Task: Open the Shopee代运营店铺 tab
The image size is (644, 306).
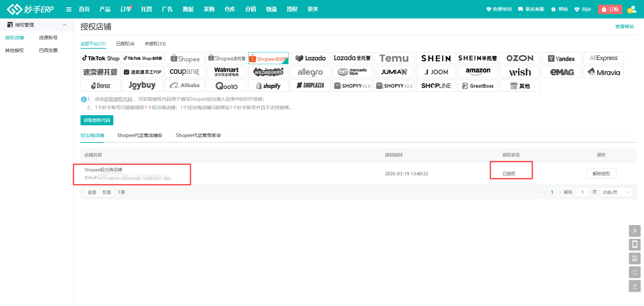Action: tap(138, 135)
